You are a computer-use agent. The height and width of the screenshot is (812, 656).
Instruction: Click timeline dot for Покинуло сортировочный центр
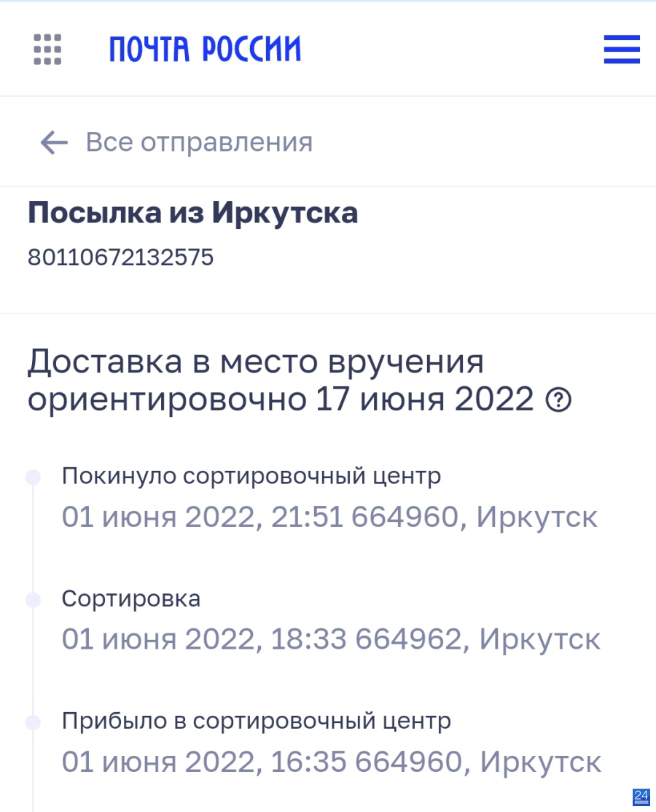coord(33,477)
